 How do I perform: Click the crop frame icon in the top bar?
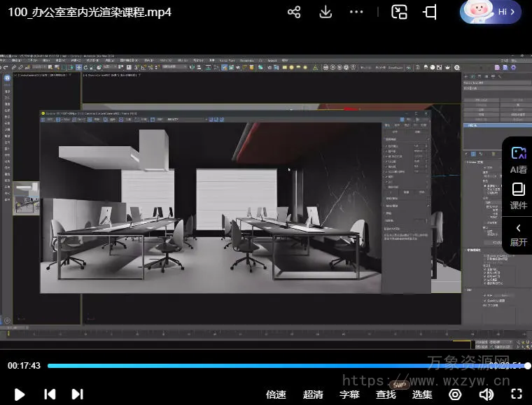click(430, 13)
